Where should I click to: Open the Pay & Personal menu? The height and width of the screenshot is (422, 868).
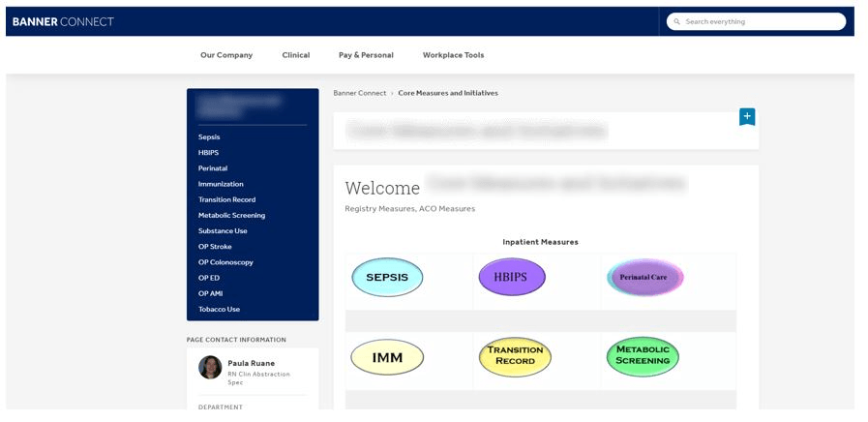click(x=366, y=55)
